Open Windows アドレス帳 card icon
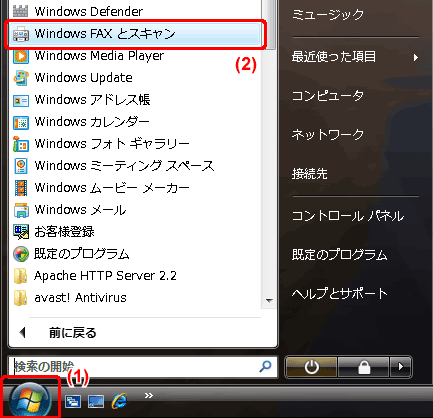The height and width of the screenshot is (418, 433). click(21, 100)
